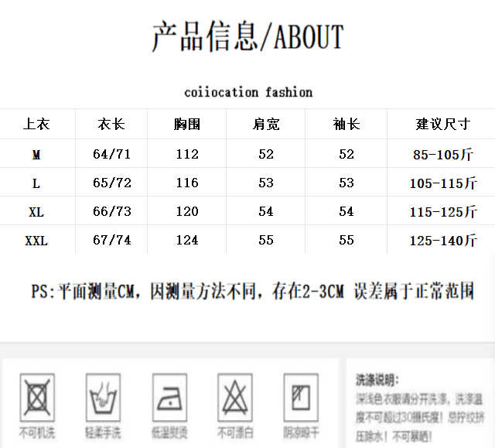Click the 112 chest value

pyautogui.click(x=187, y=154)
